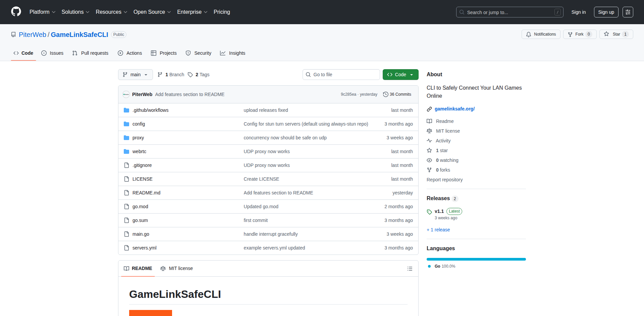Screen dimensions: 644x316
Task: View the 1 Branch list
Action: pyautogui.click(x=171, y=75)
